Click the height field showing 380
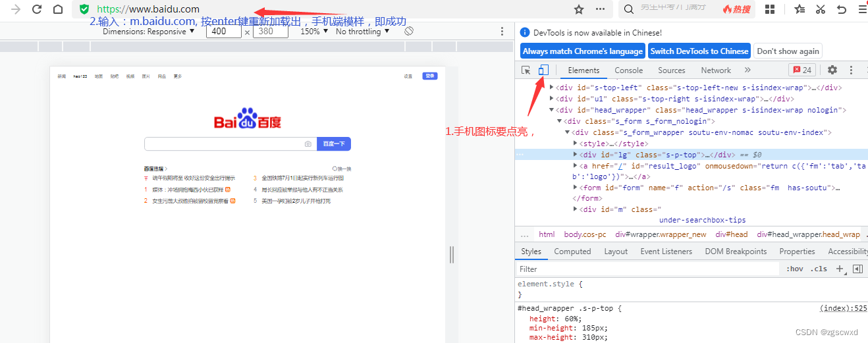The image size is (868, 343). pyautogui.click(x=271, y=31)
